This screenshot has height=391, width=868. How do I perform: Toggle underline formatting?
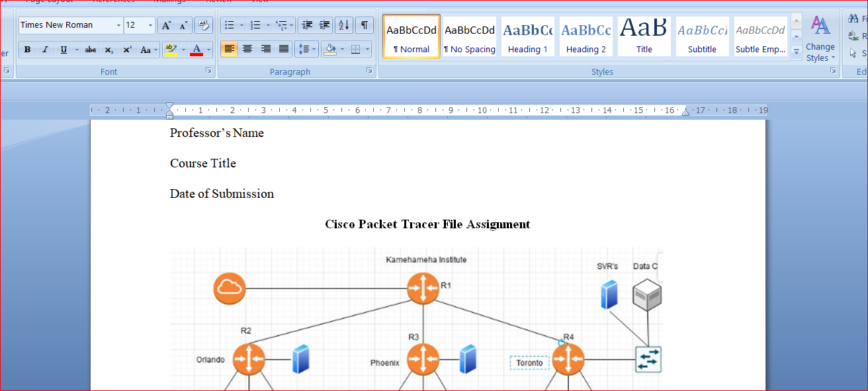coord(64,50)
